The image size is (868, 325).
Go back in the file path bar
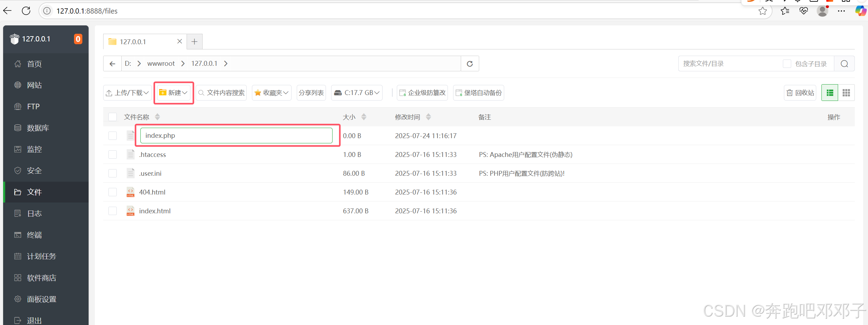pos(112,64)
